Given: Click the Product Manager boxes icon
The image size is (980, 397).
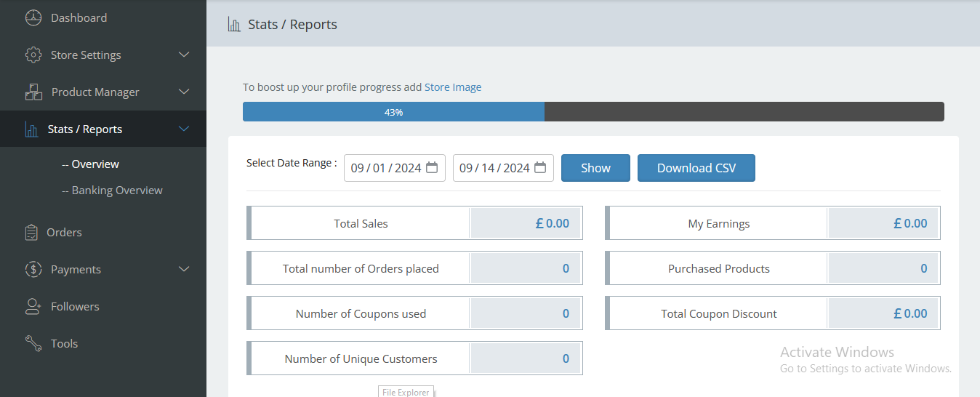Looking at the screenshot, I should click(33, 92).
